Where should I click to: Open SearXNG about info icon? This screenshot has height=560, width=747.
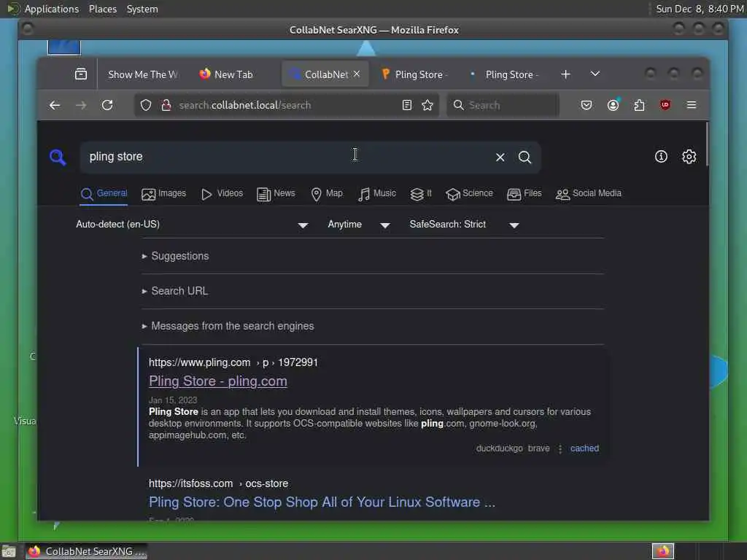[661, 157]
